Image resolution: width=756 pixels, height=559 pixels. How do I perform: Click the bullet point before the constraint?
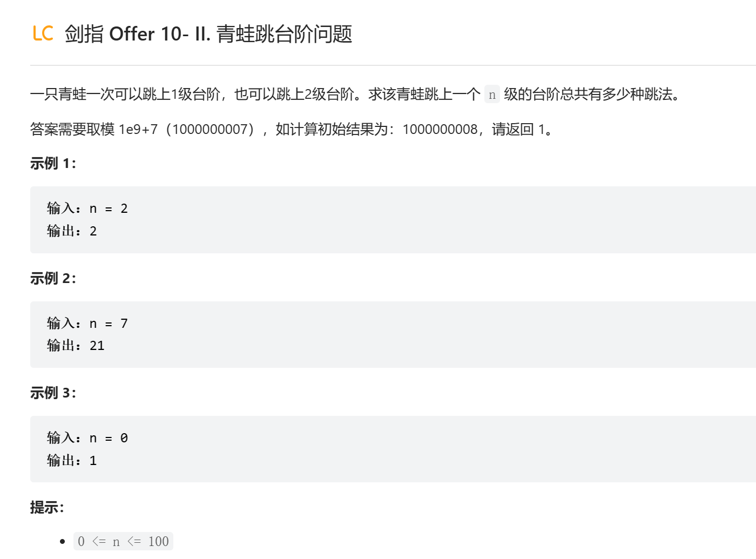(63, 542)
